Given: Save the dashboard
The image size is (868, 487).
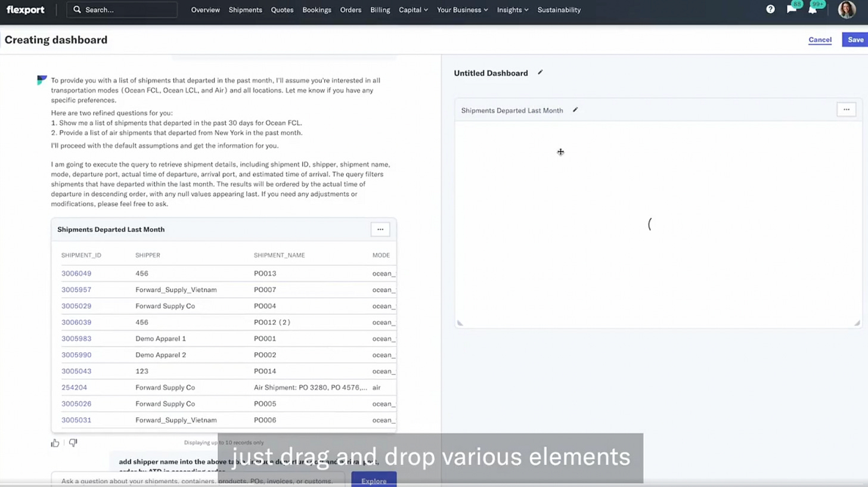Looking at the screenshot, I should (x=855, y=40).
